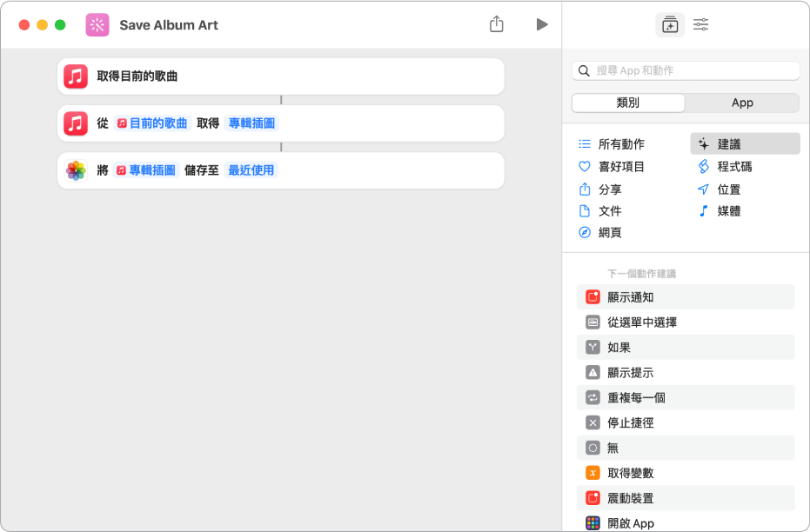Click the Photos icon on the 儲存至 action

(75, 170)
